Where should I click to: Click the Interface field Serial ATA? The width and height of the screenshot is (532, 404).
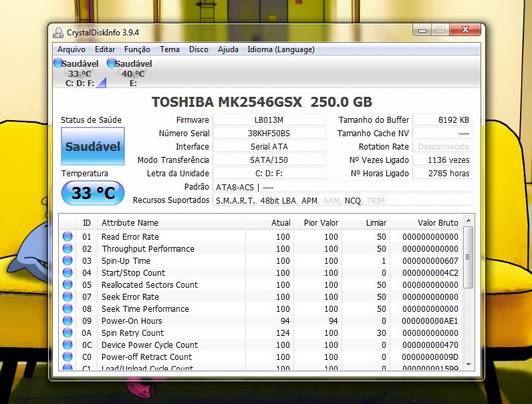[x=269, y=147]
